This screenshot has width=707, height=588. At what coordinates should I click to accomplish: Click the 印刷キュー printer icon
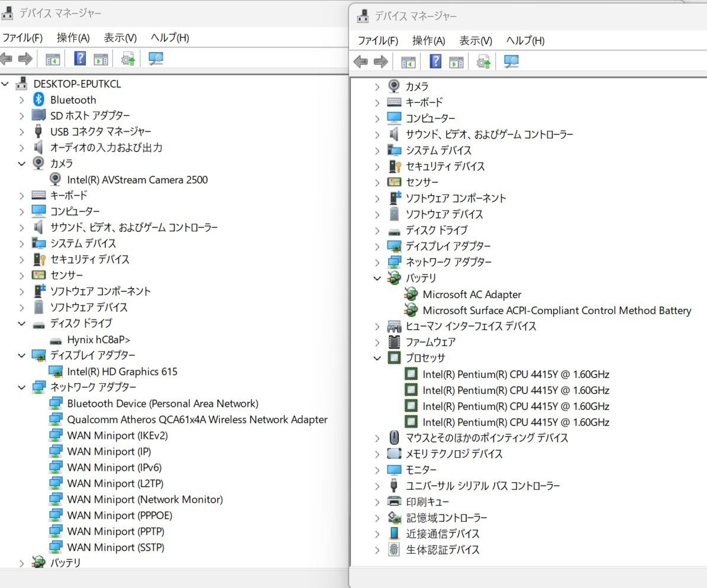point(394,502)
